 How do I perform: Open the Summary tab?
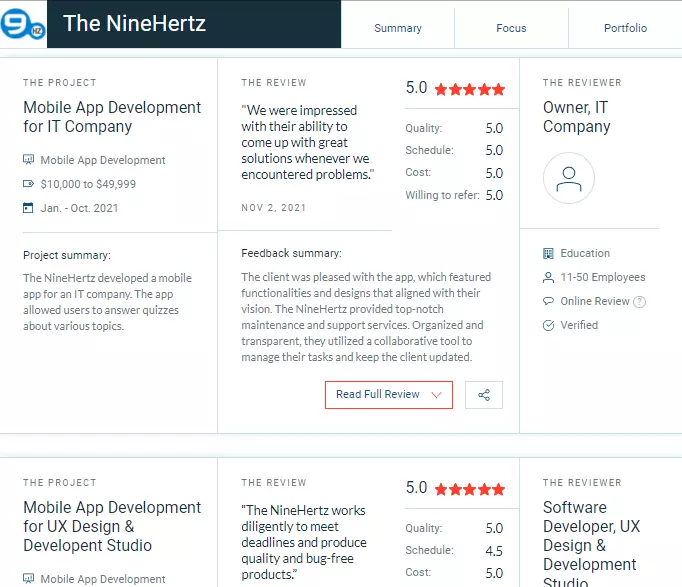coord(398,28)
